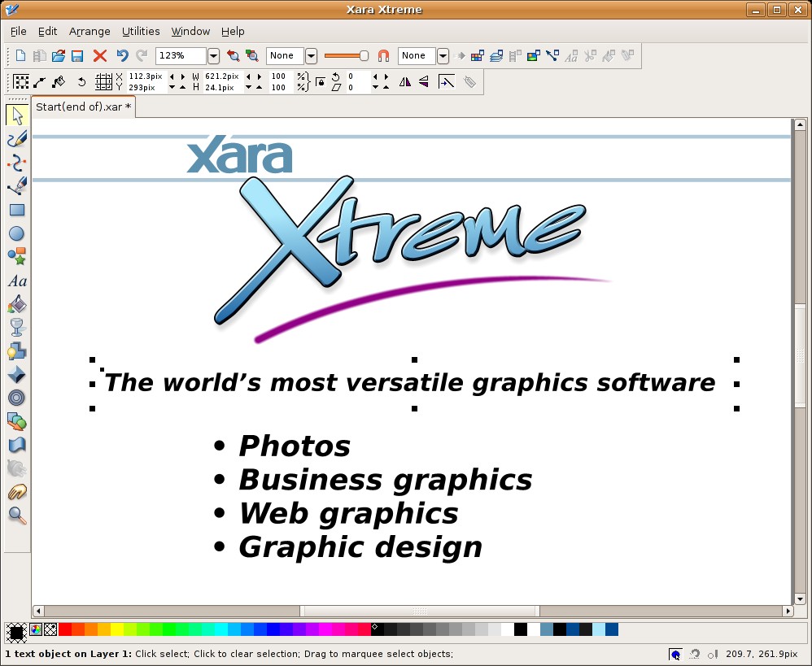812x666 pixels.
Task: Click the X position field 112.3pix
Action: 146,76
